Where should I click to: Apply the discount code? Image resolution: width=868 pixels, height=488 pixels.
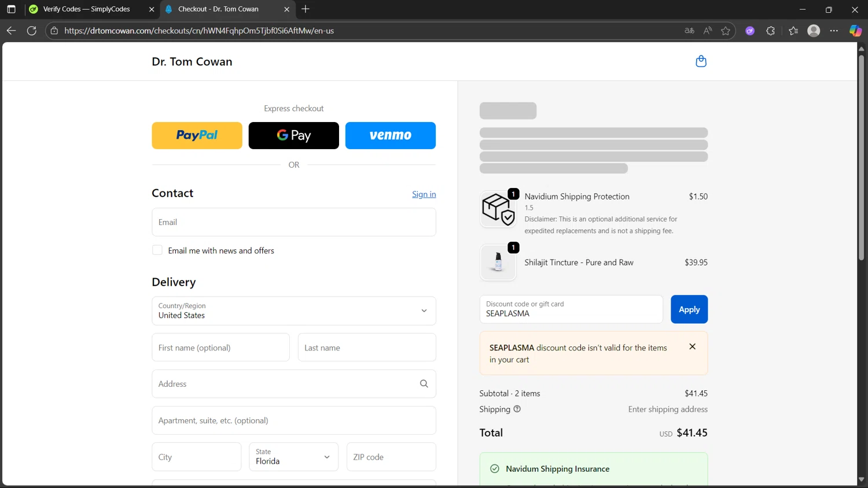coord(689,309)
